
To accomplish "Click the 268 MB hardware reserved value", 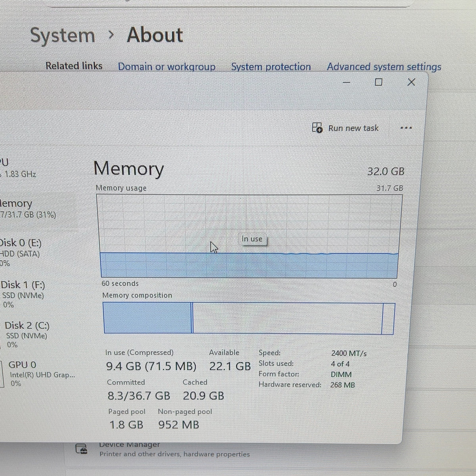I will (x=342, y=385).
